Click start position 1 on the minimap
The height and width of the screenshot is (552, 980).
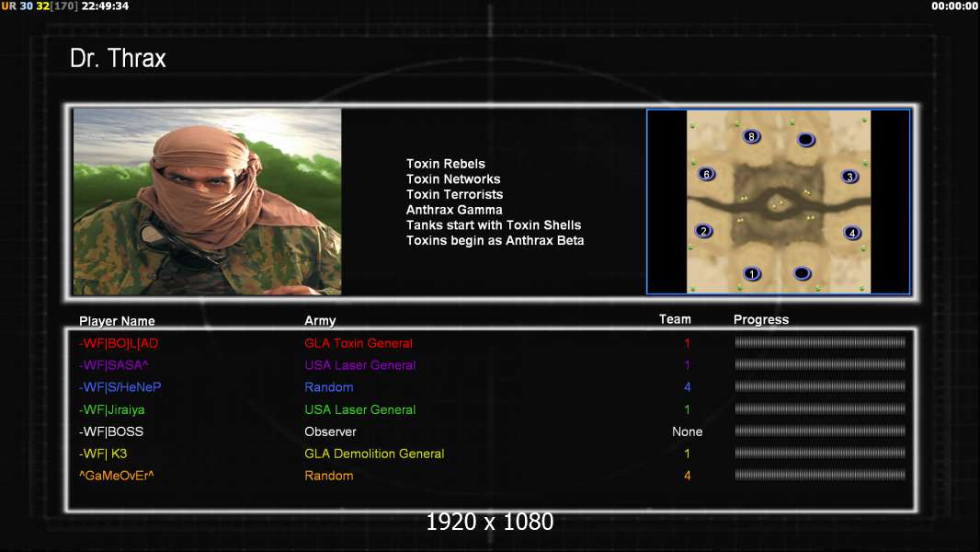752,274
